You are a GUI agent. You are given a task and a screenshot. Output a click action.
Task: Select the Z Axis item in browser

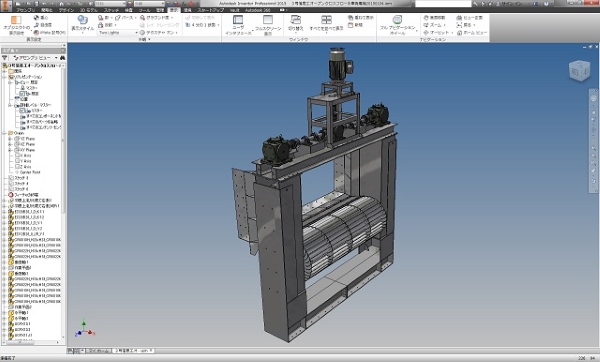(x=24, y=167)
